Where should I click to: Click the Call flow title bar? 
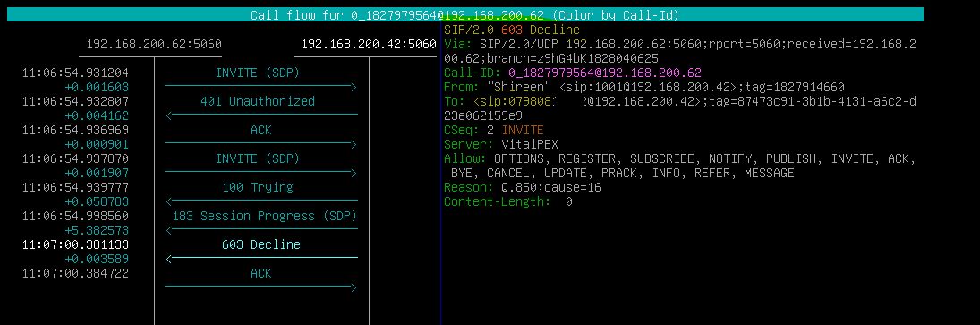pyautogui.click(x=465, y=15)
